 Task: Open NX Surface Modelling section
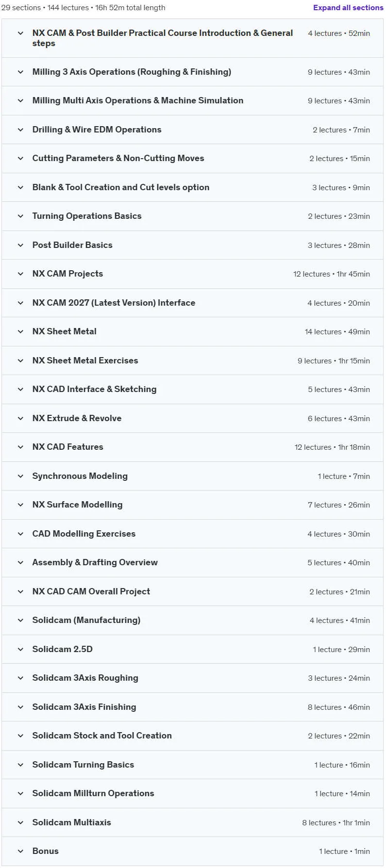[x=192, y=505]
